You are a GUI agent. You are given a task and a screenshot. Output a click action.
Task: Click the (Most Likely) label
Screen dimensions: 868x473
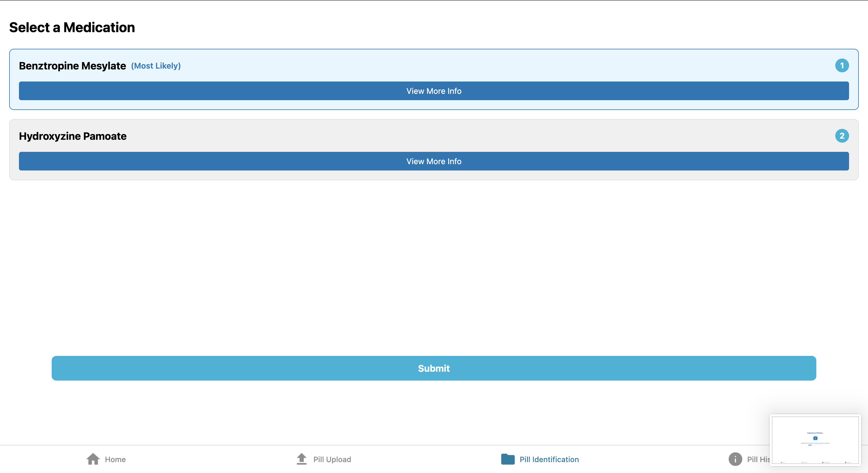pos(156,66)
